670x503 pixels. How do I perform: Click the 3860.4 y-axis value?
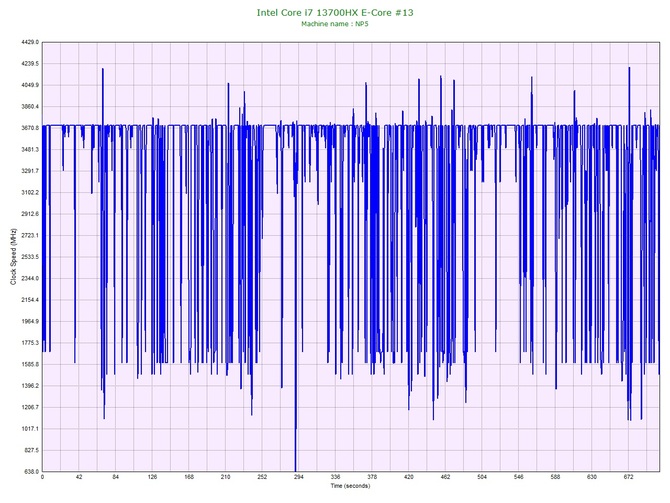(x=30, y=106)
